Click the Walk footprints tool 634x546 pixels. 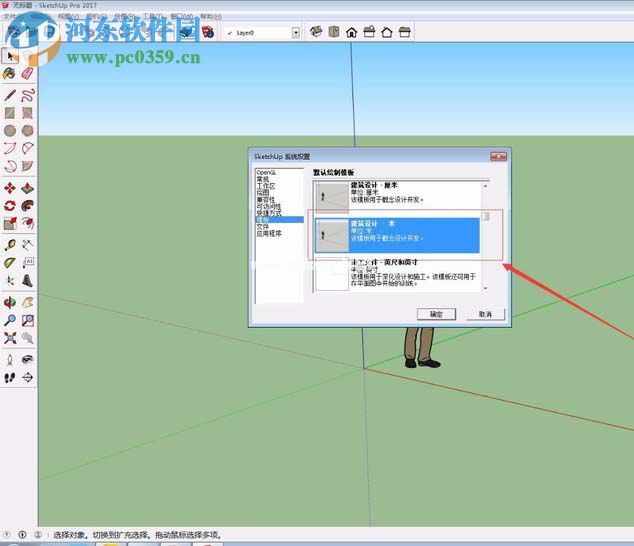9,377
